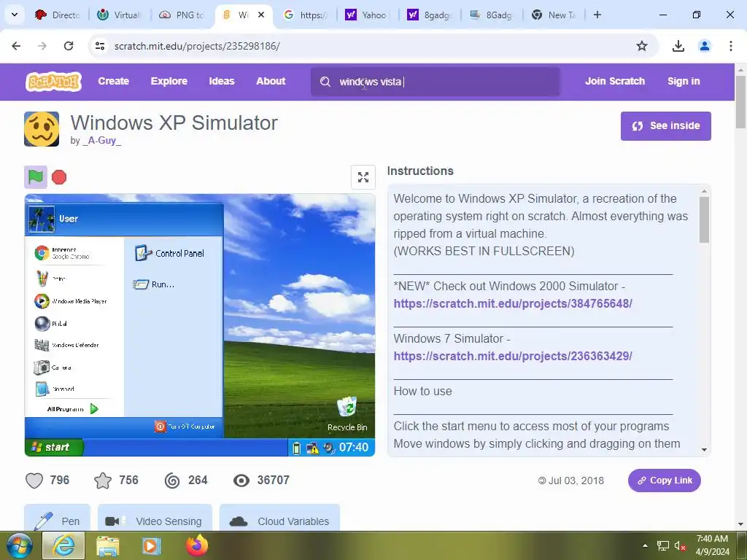
Task: Click the green flag to start project
Action: coord(36,177)
